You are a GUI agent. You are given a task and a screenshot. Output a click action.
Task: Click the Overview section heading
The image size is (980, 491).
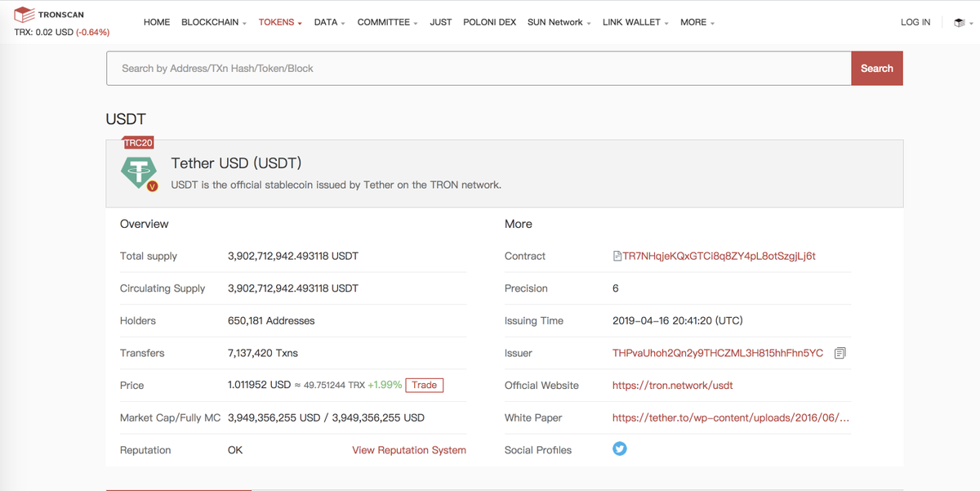pyautogui.click(x=145, y=224)
